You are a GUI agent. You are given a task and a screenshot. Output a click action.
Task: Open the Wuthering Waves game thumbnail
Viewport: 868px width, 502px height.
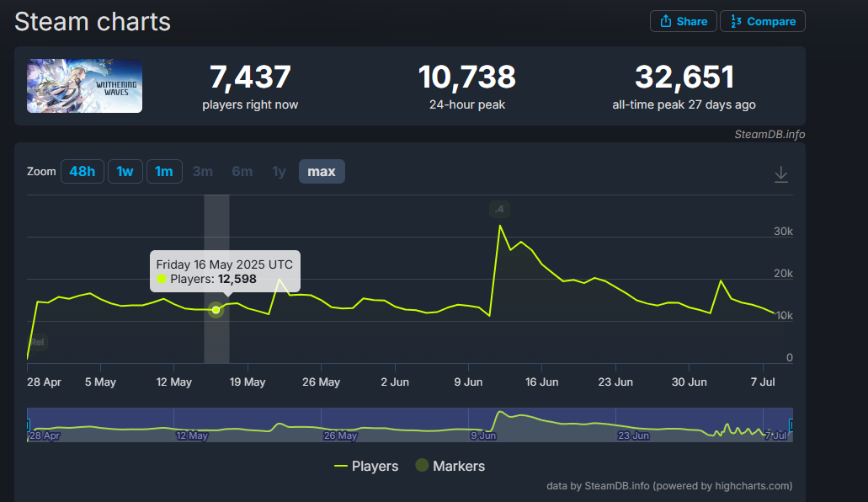coord(85,86)
